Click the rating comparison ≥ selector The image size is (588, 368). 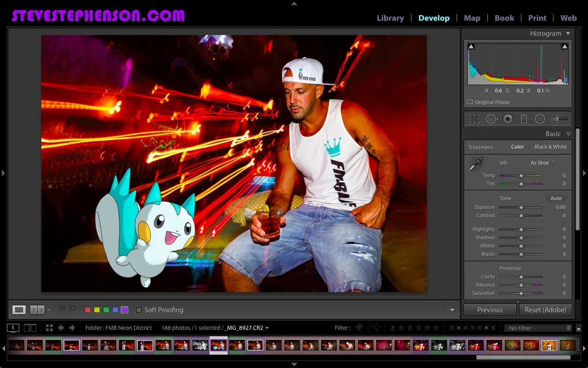[393, 328]
